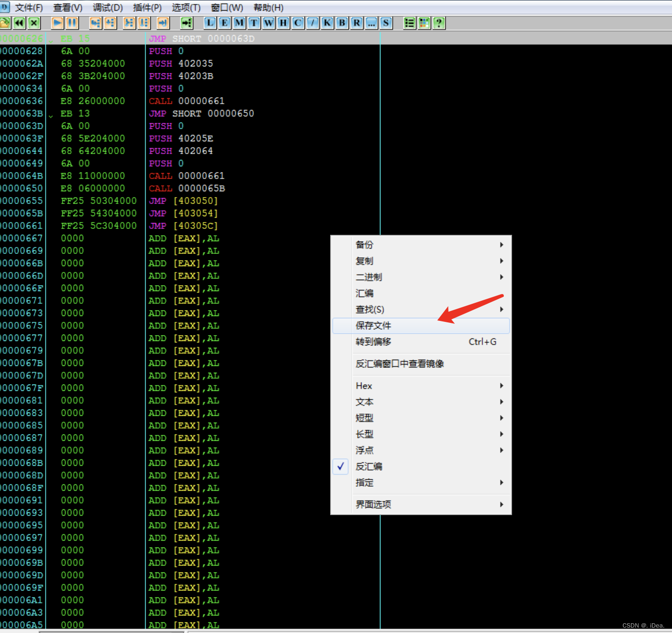Open the 查看(V) menu
The image size is (672, 633).
click(67, 8)
